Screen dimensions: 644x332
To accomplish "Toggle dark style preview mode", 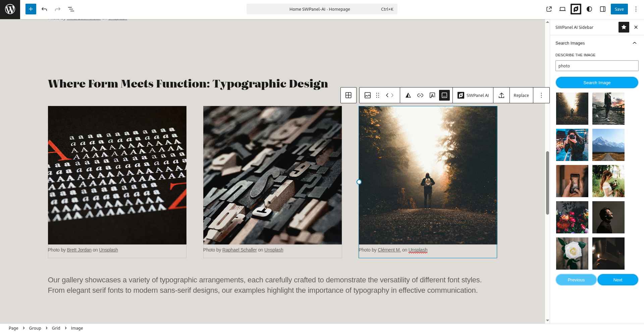I will (589, 9).
